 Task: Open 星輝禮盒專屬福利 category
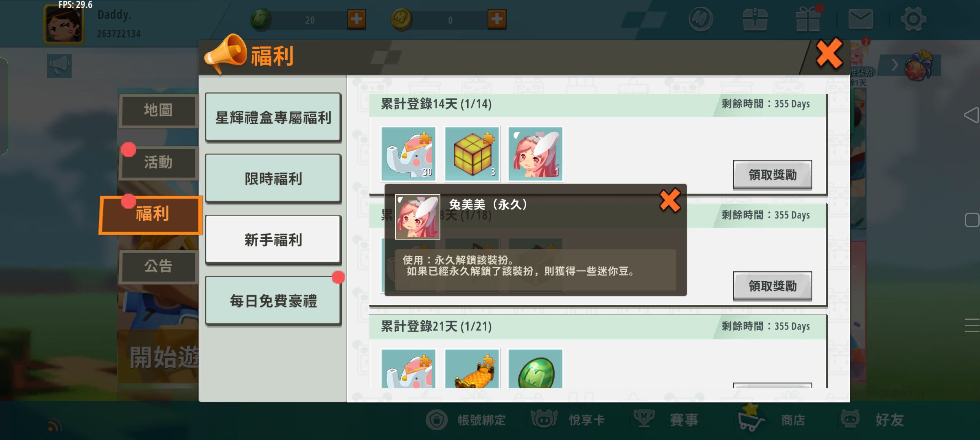pos(273,118)
